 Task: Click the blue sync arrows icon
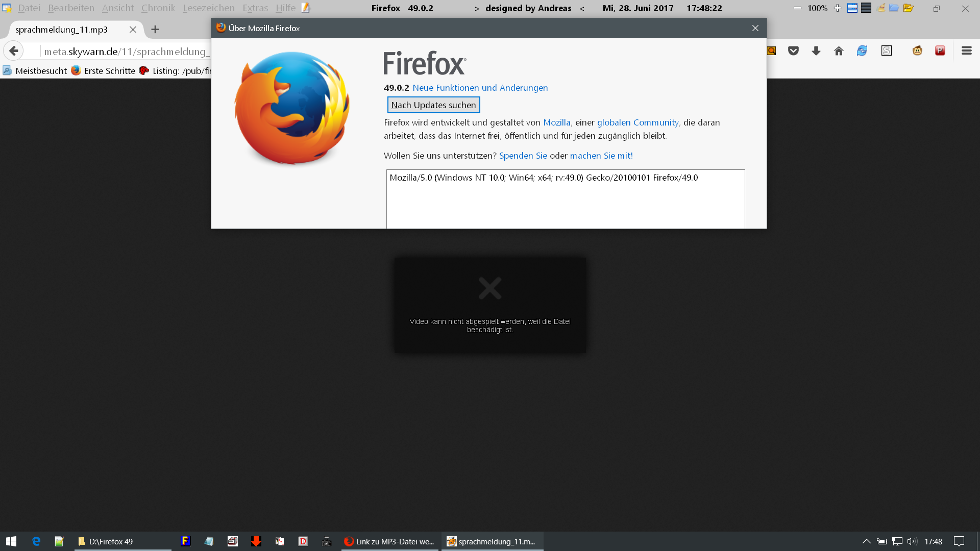(x=862, y=51)
